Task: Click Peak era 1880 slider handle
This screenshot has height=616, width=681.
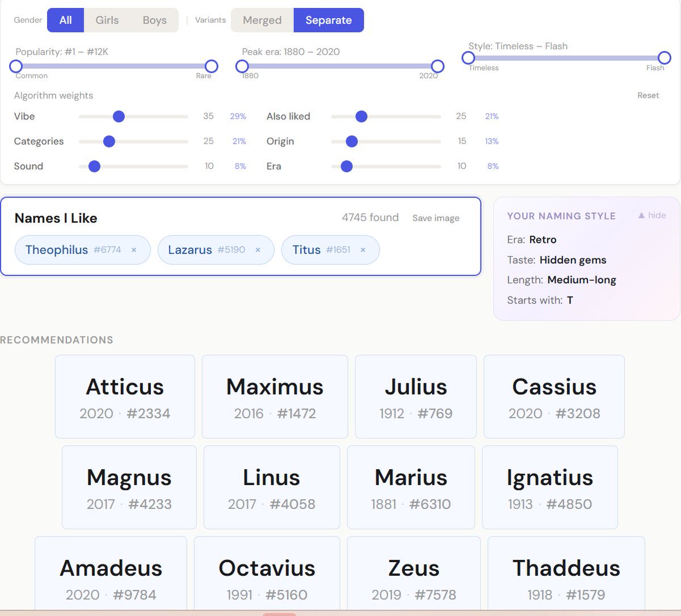Action: point(242,66)
